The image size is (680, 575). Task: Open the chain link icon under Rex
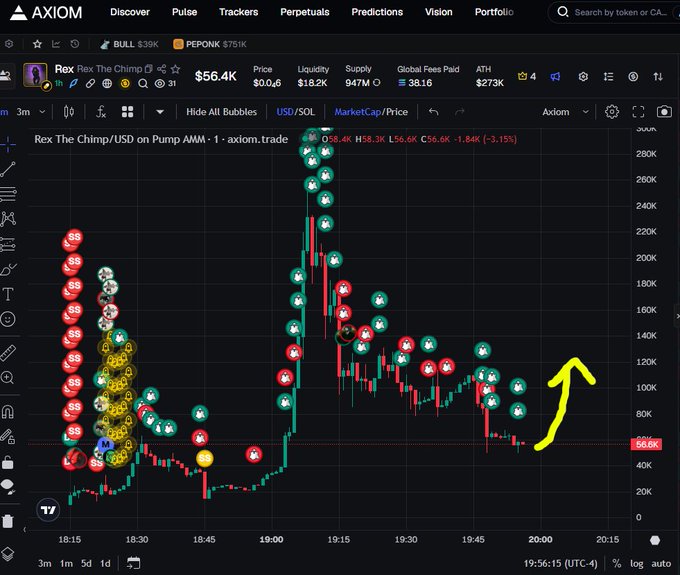[x=90, y=83]
